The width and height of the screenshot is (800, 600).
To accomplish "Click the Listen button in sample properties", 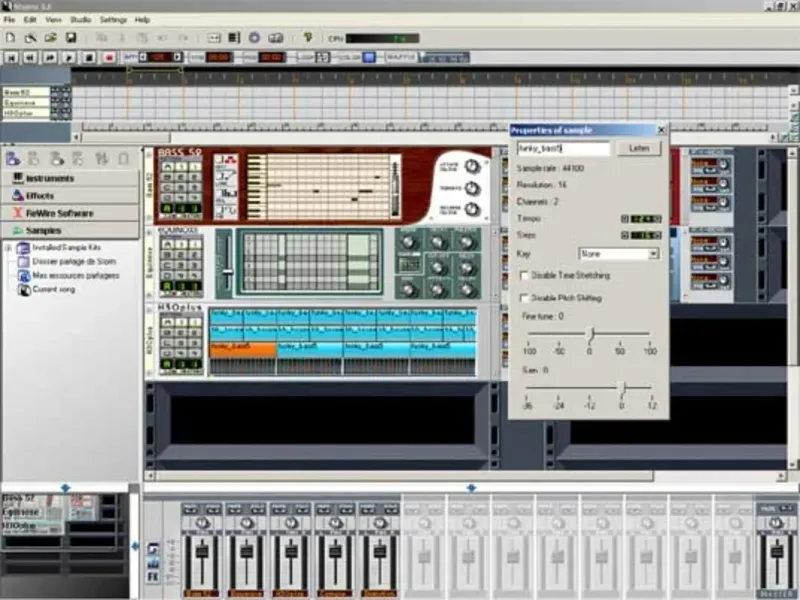I will (638, 148).
